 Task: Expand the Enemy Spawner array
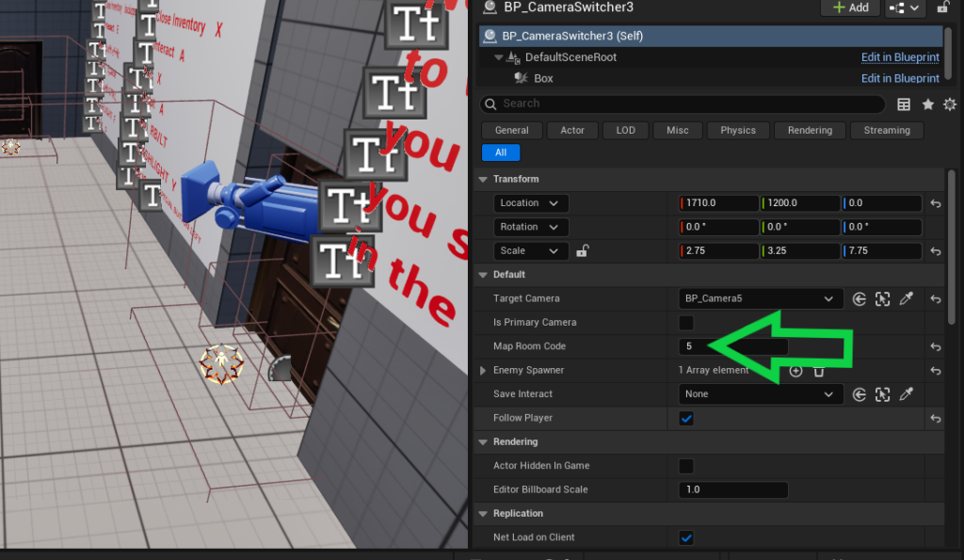click(x=484, y=371)
